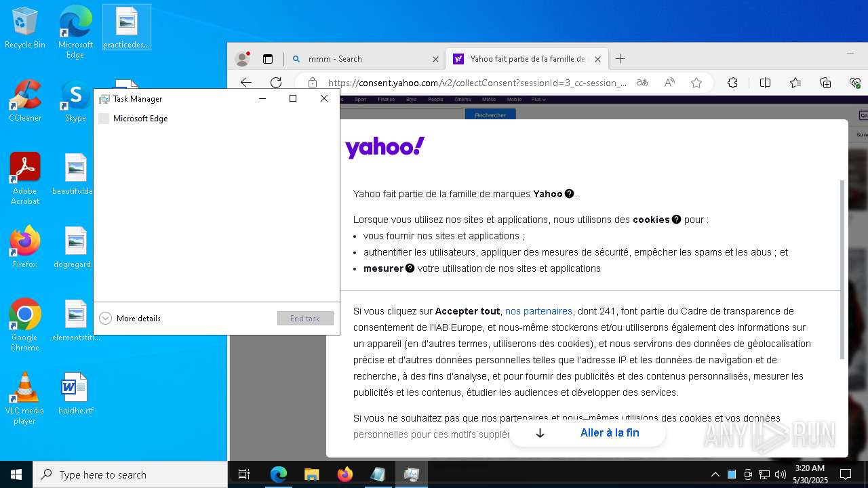
Task: Add this page to favorites
Action: point(696,83)
